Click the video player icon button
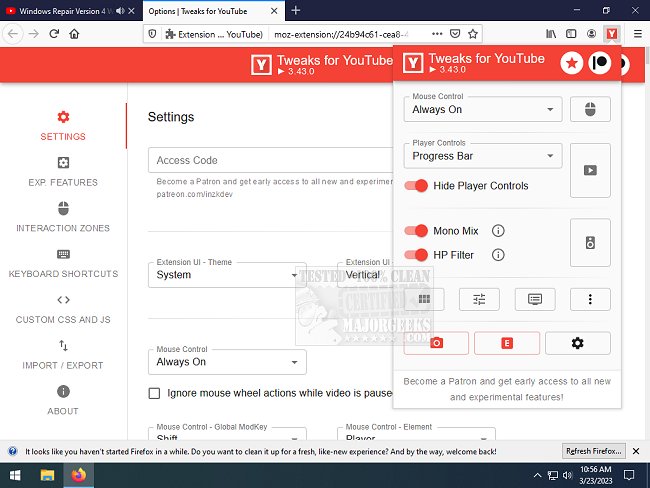Image resolution: width=650 pixels, height=488 pixels. click(590, 170)
